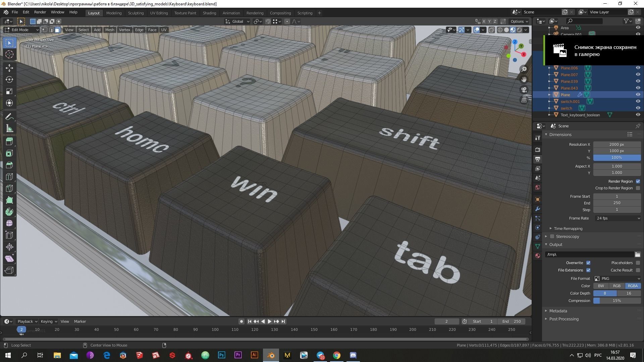Hide Text_keyboard_boolean object in viewport
This screenshot has width=644, height=362.
638,115
